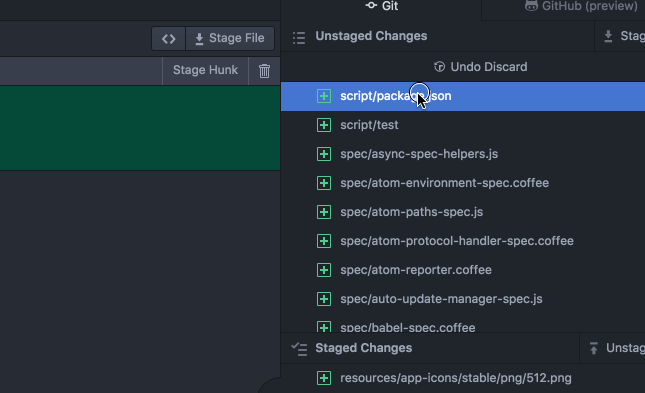645x393 pixels.
Task: Click the Stage Hunk button
Action: point(205,70)
